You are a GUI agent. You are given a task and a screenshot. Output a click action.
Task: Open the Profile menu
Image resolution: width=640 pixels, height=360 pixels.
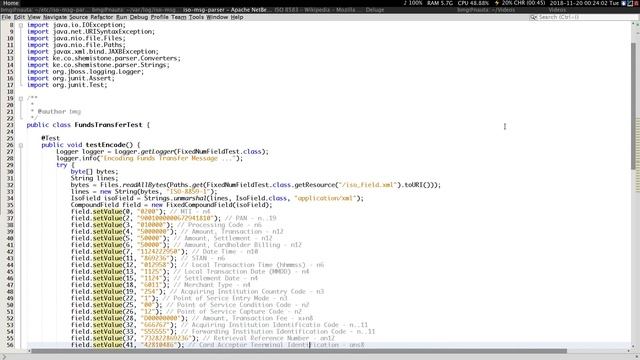coord(160,17)
